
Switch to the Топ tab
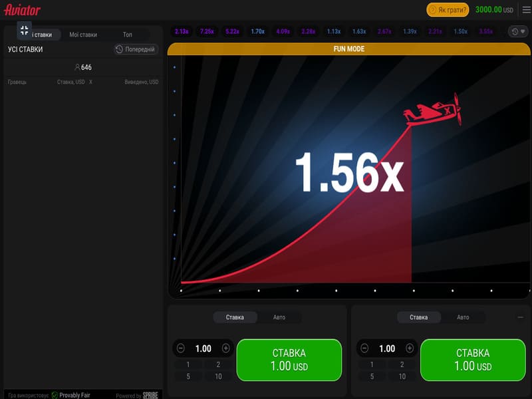click(127, 35)
